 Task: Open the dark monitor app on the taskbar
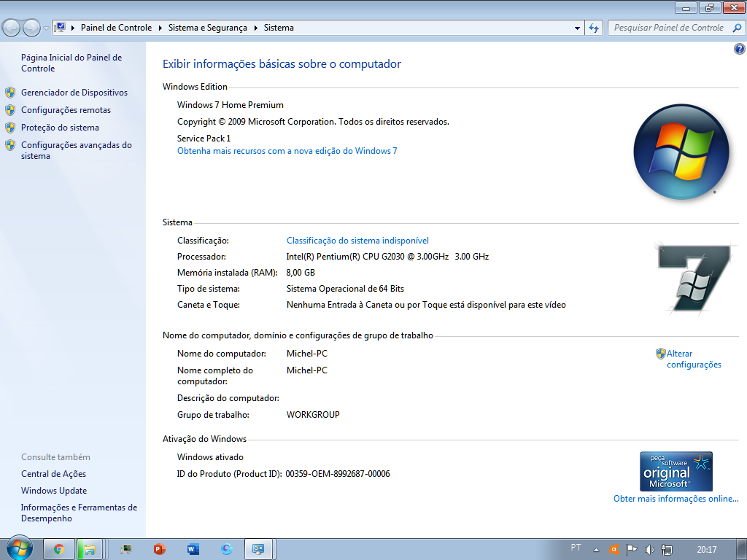pyautogui.click(x=125, y=549)
